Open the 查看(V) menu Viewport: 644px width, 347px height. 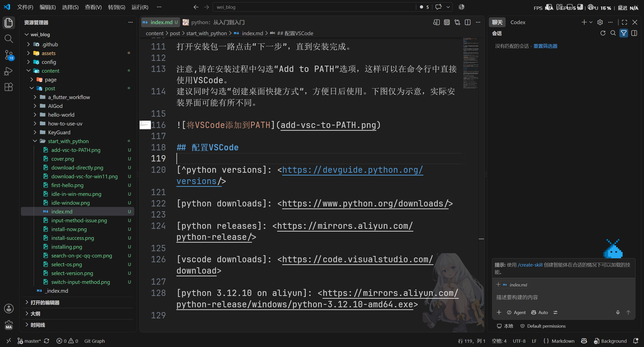(x=93, y=7)
